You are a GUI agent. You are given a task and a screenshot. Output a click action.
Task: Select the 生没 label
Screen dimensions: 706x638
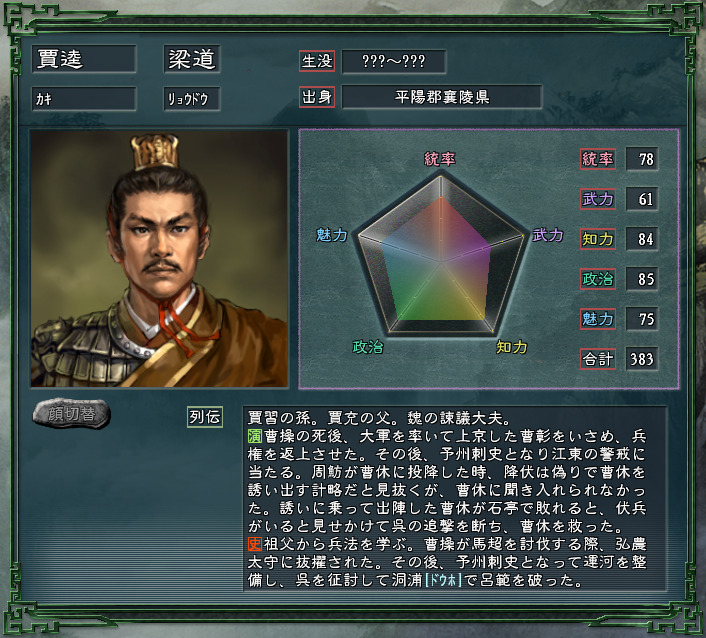(x=317, y=61)
